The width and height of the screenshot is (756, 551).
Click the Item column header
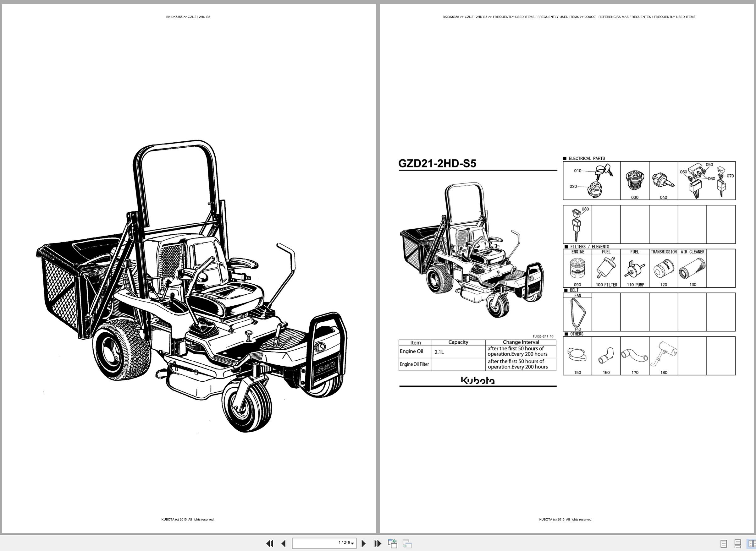[416, 342]
